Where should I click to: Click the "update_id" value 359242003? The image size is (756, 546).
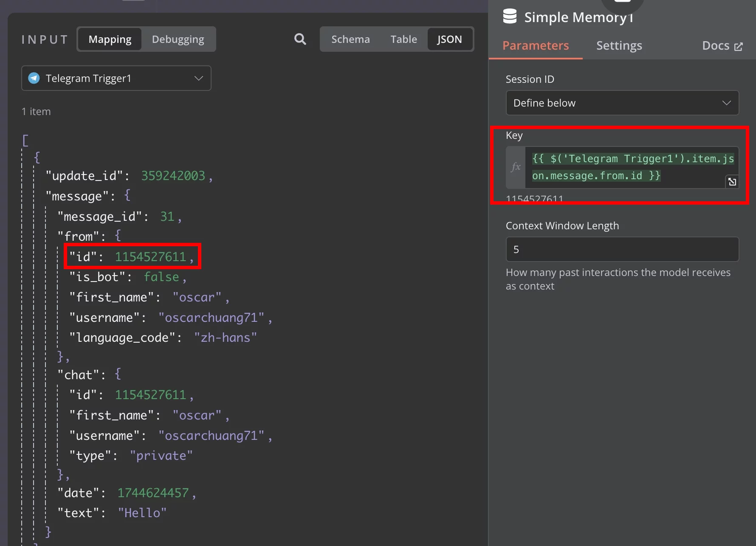pos(173,176)
